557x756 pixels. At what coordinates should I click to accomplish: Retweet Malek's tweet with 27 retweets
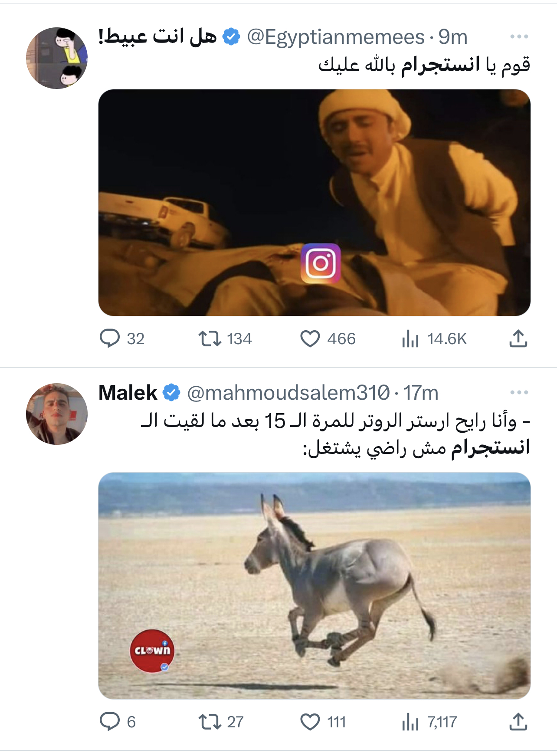[210, 722]
